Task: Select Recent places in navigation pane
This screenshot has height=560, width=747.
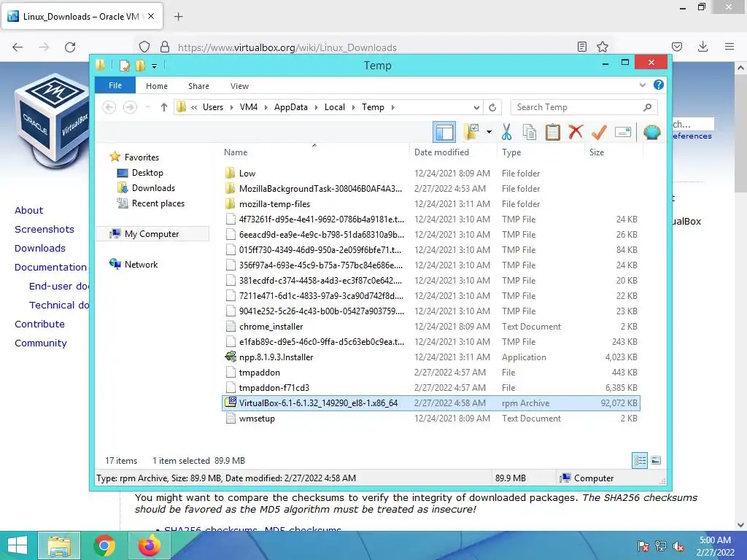Action: click(158, 203)
